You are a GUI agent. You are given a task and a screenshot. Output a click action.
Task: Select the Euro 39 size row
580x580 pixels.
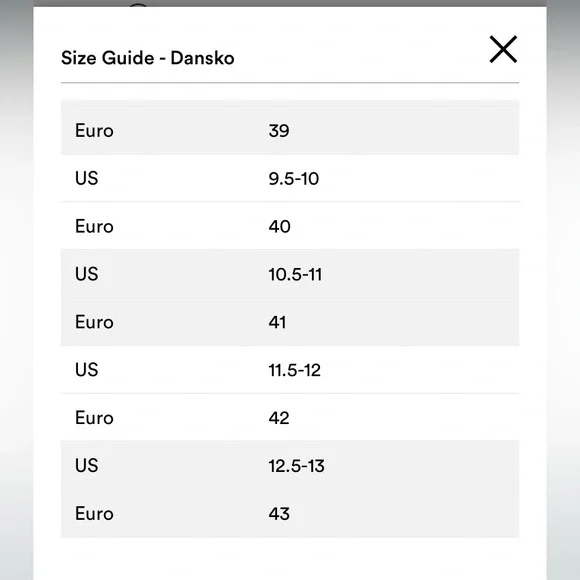290,130
